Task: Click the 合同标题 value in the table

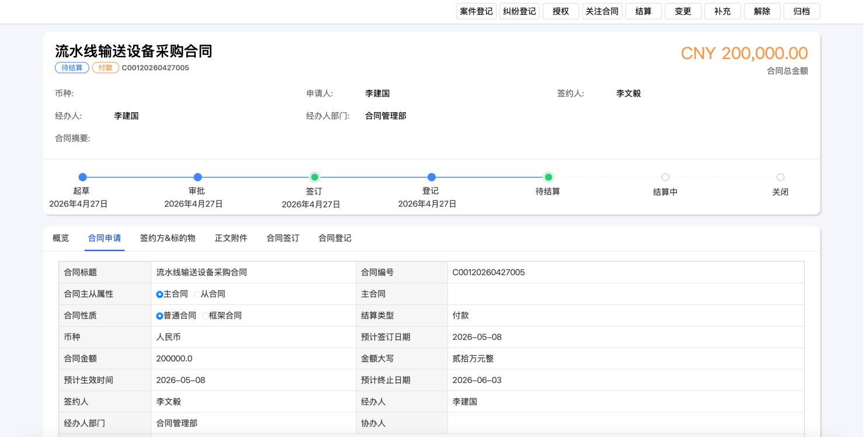Action: point(202,272)
